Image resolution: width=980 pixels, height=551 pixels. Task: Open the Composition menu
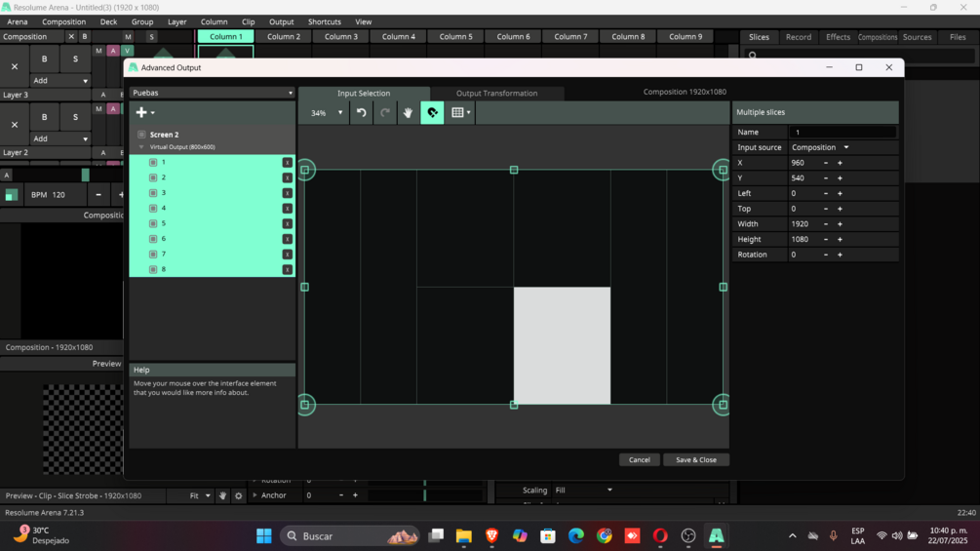pyautogui.click(x=63, y=21)
